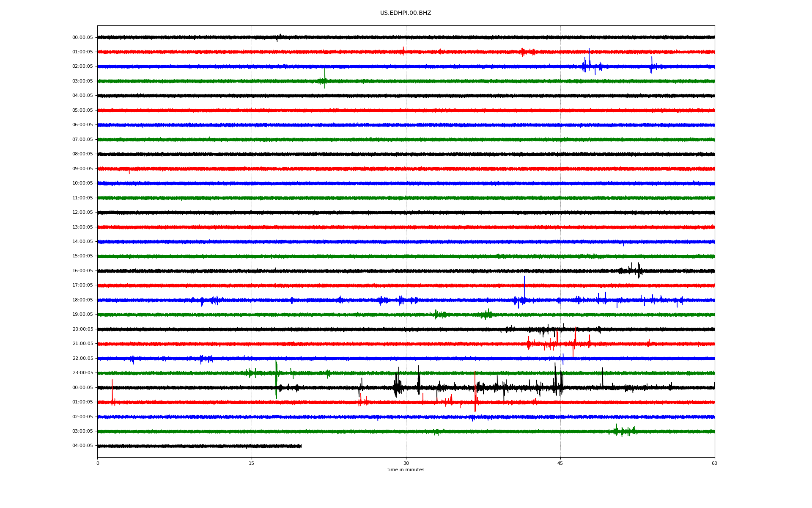Click the 09:00:05 row time label

coord(82,169)
